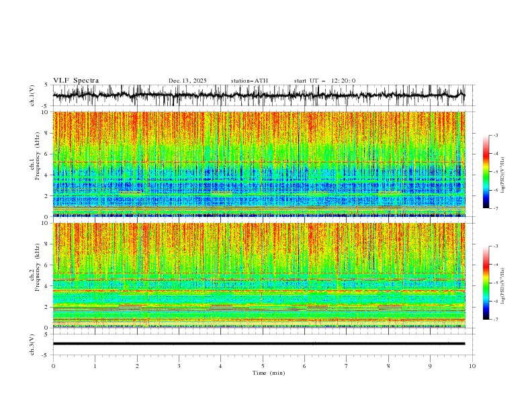Screen dimensions: 532x411
Task: Click the ch.1 'Frequency (kHz)' axis label
Action: pos(38,156)
